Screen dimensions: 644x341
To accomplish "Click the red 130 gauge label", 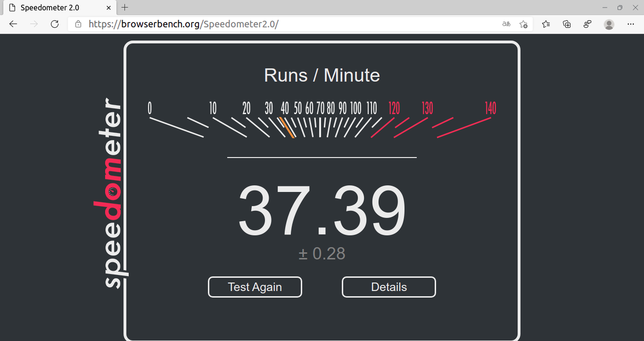I will click(x=427, y=108).
